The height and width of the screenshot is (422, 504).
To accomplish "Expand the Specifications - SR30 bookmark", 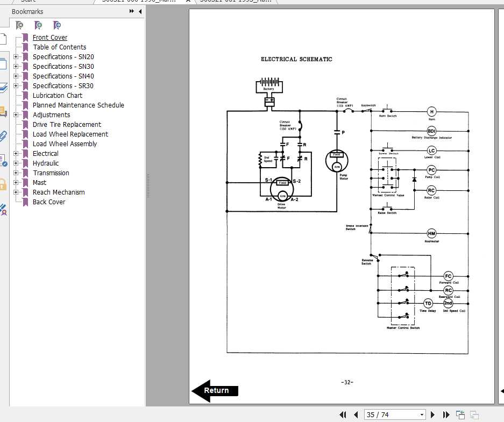I will coord(16,86).
